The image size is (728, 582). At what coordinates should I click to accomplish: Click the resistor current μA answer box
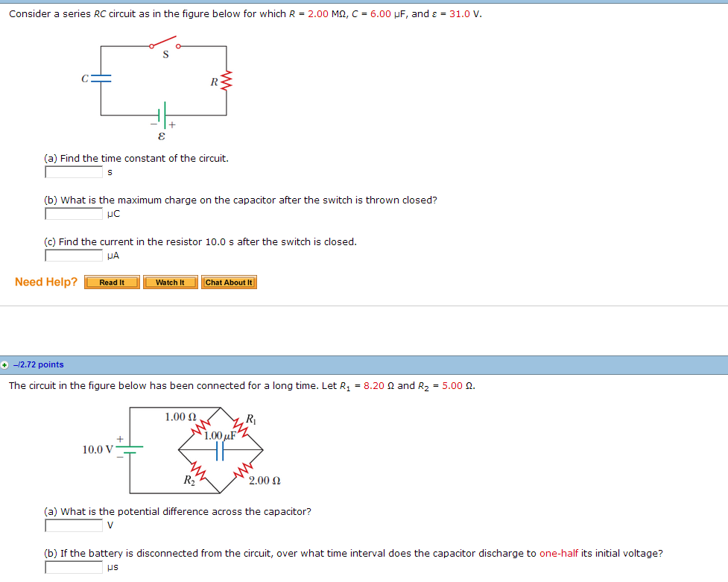pos(73,255)
